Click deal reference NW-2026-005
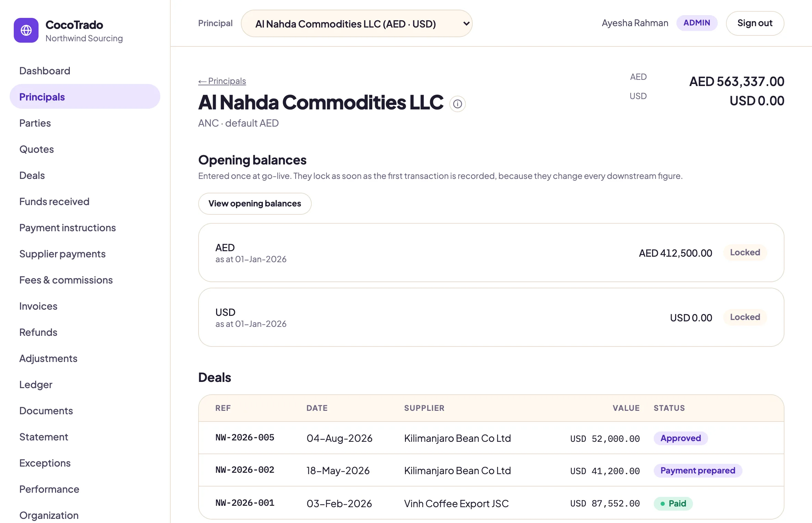 [x=245, y=437]
